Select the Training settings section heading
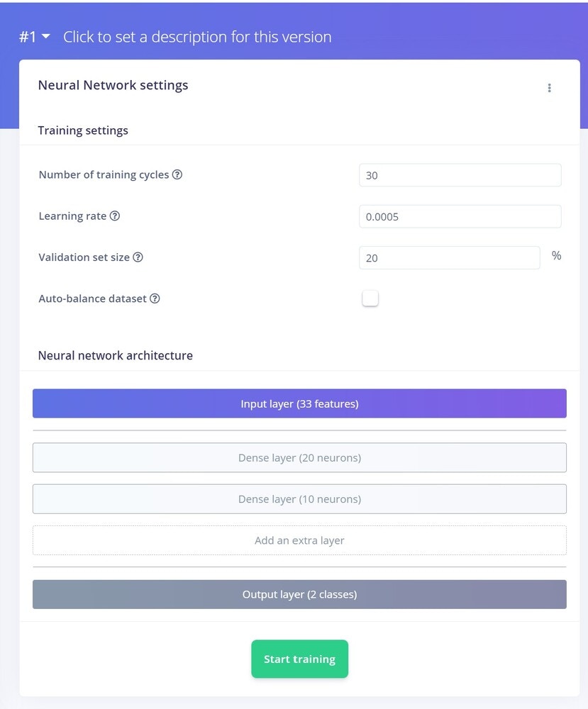The width and height of the screenshot is (588, 709). point(83,130)
